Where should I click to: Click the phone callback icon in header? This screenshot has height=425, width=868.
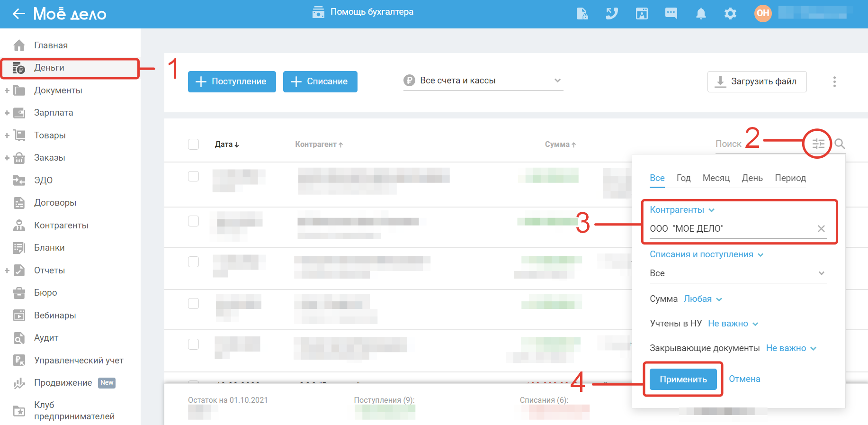coord(612,14)
